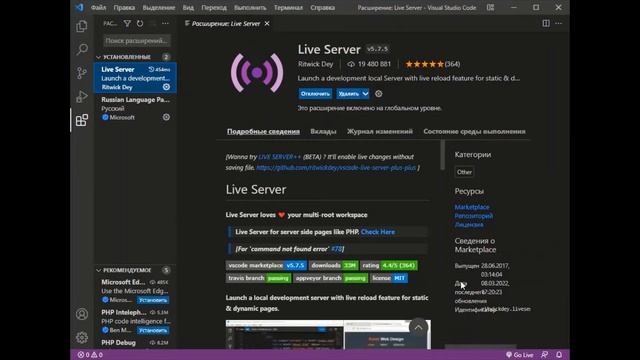640x360 pixels.
Task: Split the editor to the right
Action: tap(546, 23)
